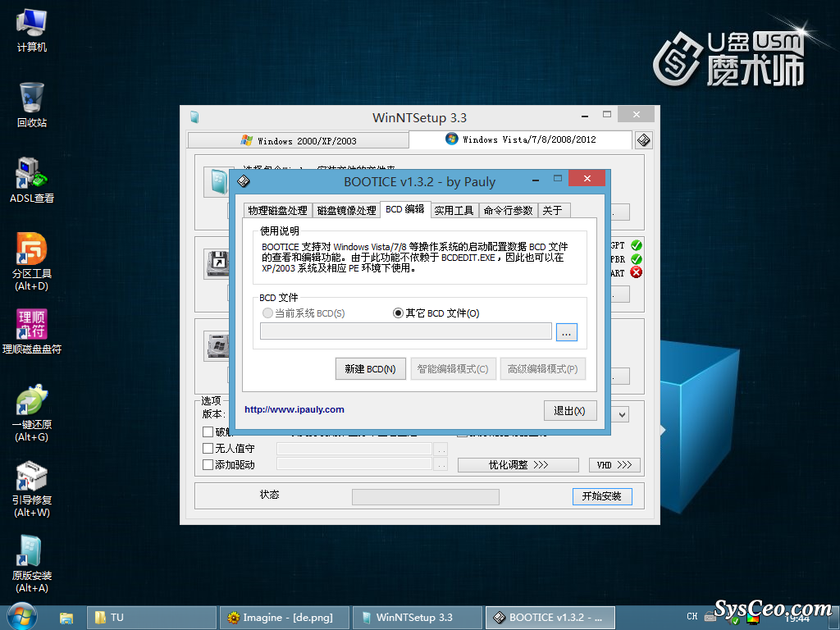840x630 pixels.
Task: Select 当前系统 BCD(S) radio option
Action: [304, 313]
